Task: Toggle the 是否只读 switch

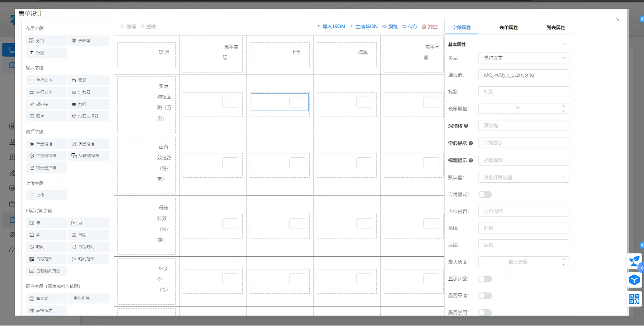Action: [485, 296]
